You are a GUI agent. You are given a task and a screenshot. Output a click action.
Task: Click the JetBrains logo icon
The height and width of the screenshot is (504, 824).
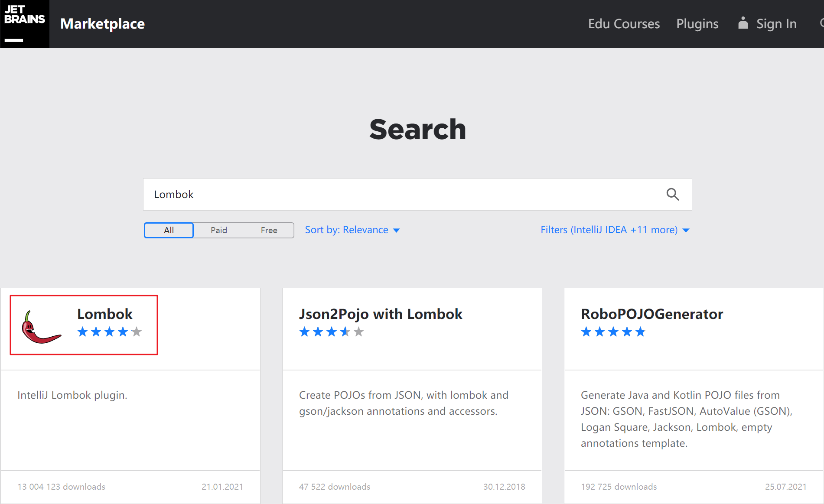[x=24, y=23]
